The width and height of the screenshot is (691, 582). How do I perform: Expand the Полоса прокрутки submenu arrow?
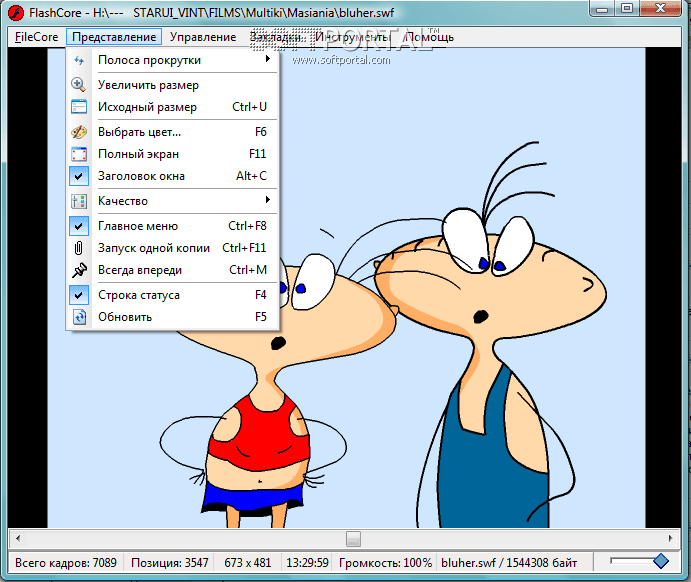(x=267, y=59)
